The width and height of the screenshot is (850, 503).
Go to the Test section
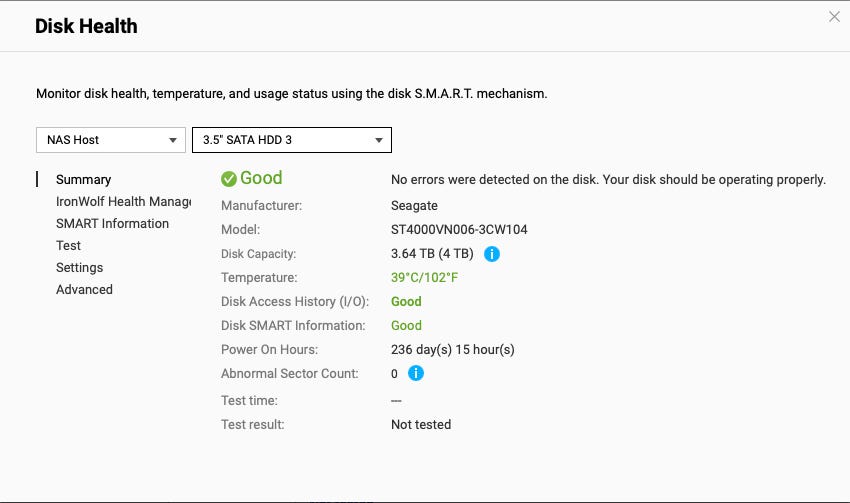[68, 246]
